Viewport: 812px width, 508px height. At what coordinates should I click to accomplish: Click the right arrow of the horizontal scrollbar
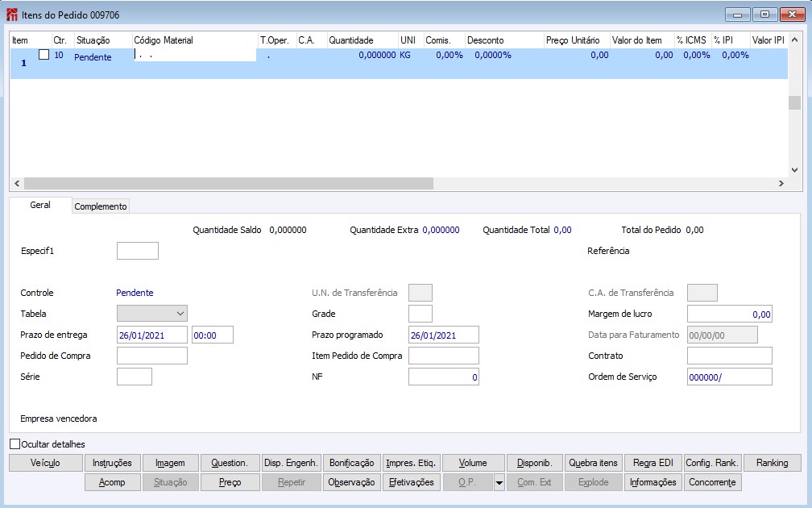(x=781, y=184)
